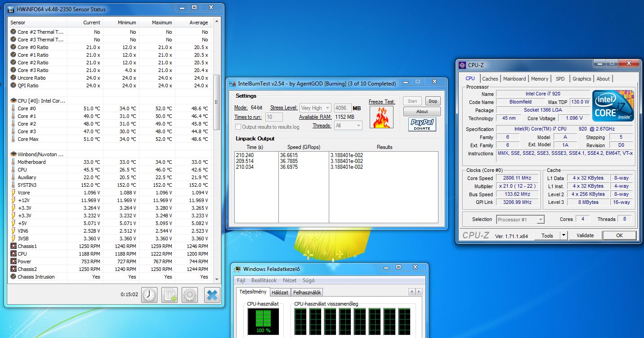Close sensor status with the blue X icon
Image resolution: width=644 pixels, height=338 pixels.
212,295
